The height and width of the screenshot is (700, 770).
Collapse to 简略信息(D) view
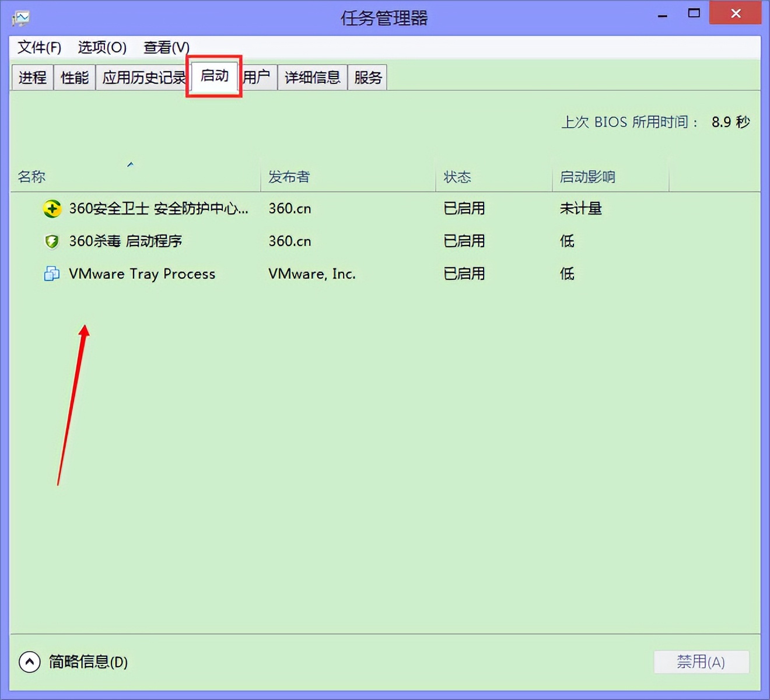[87, 662]
